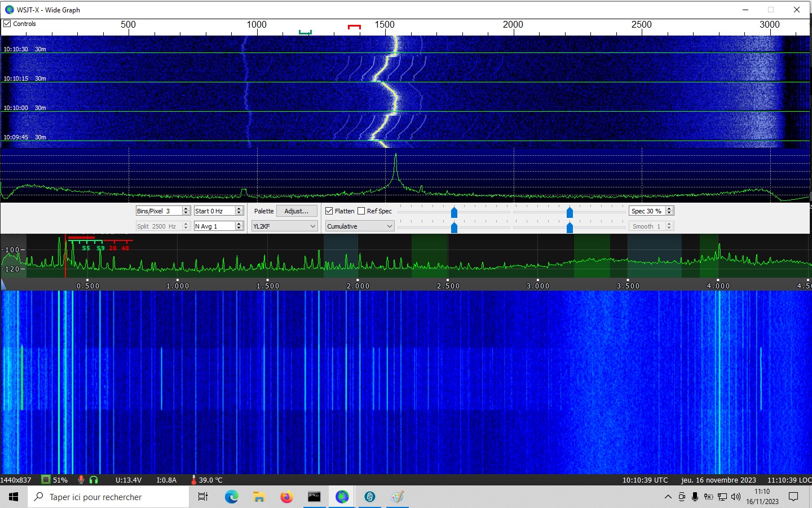Toggle the Flatten checkbox
The image size is (812, 508).
pyautogui.click(x=329, y=211)
